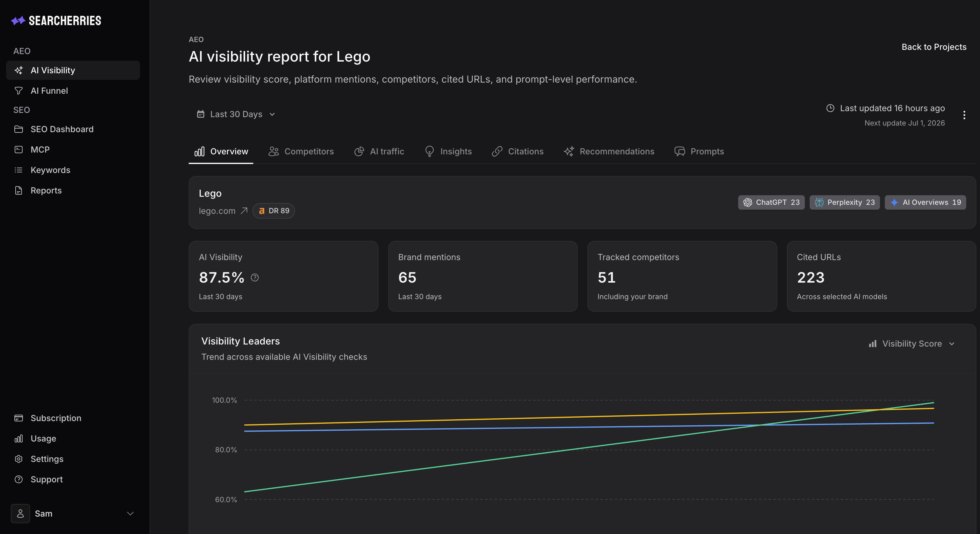Click the AI Visibility 87.5% card
980x534 pixels.
click(x=284, y=277)
